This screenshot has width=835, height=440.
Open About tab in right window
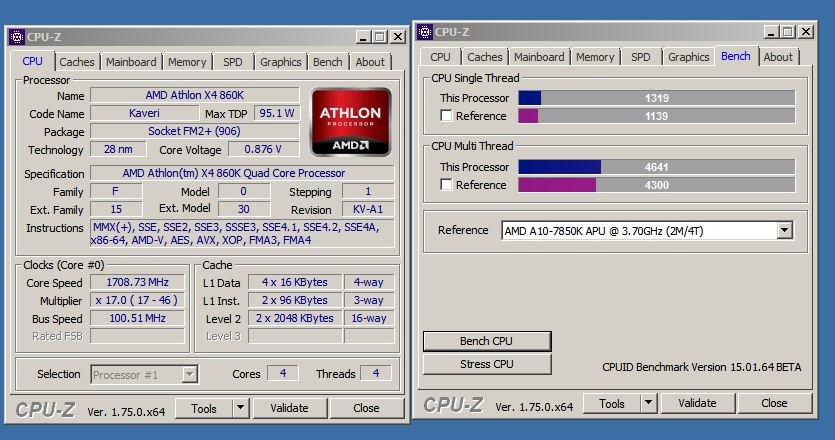778,57
